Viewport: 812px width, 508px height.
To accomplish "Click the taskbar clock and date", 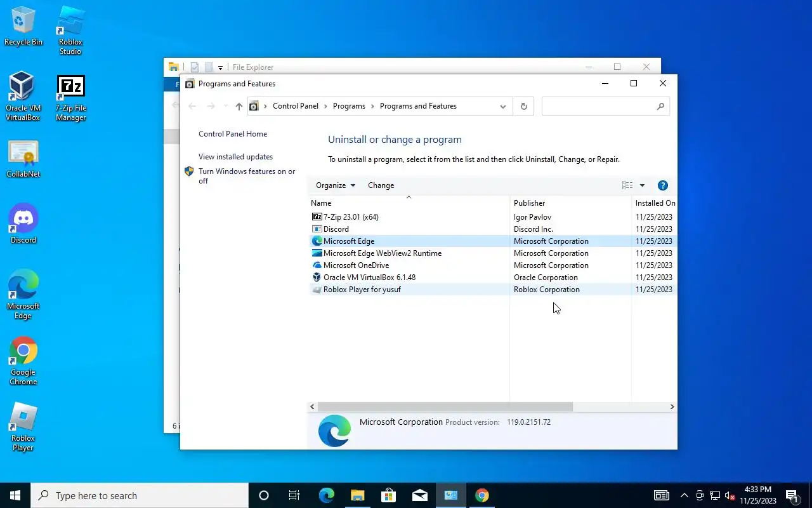I will 758,495.
